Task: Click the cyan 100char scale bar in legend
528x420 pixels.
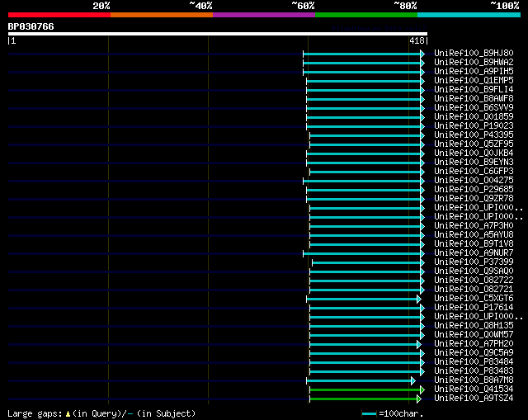Action: (369, 414)
